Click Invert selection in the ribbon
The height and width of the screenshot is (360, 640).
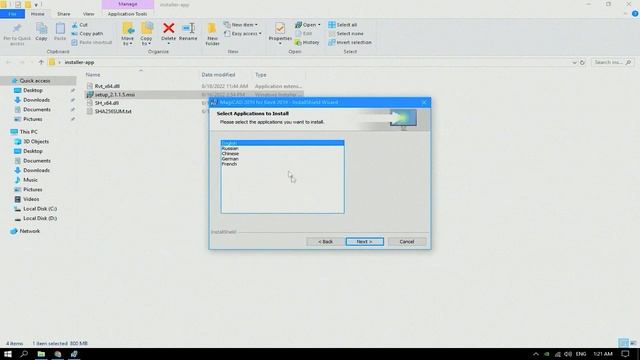[x=350, y=42]
